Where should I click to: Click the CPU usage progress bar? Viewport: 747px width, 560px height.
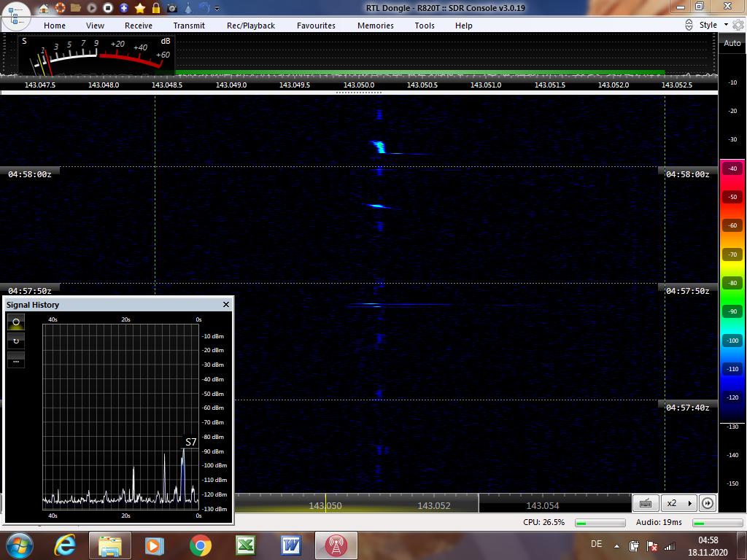pos(600,523)
